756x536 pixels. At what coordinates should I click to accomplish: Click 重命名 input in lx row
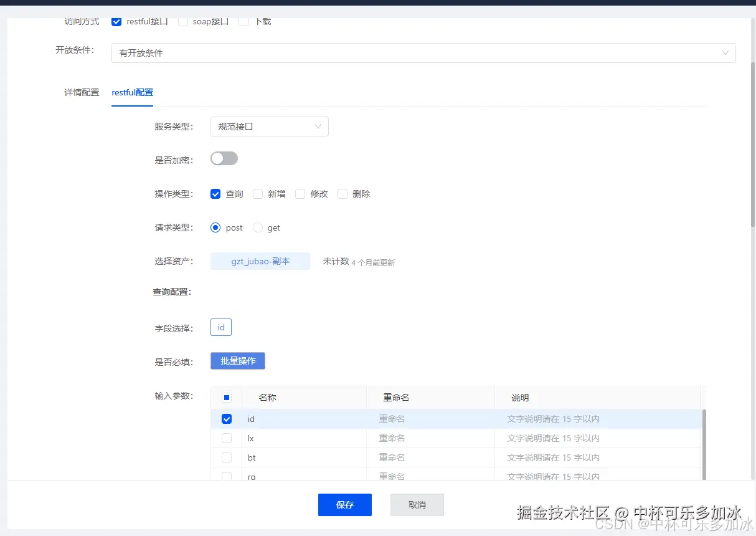tap(430, 438)
